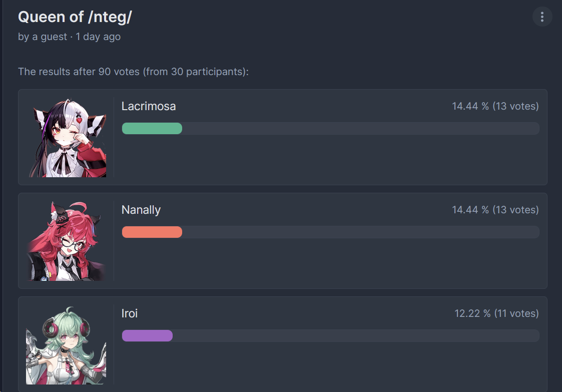Click Nanally's 14.44 % (13 votes) label

coord(495,210)
